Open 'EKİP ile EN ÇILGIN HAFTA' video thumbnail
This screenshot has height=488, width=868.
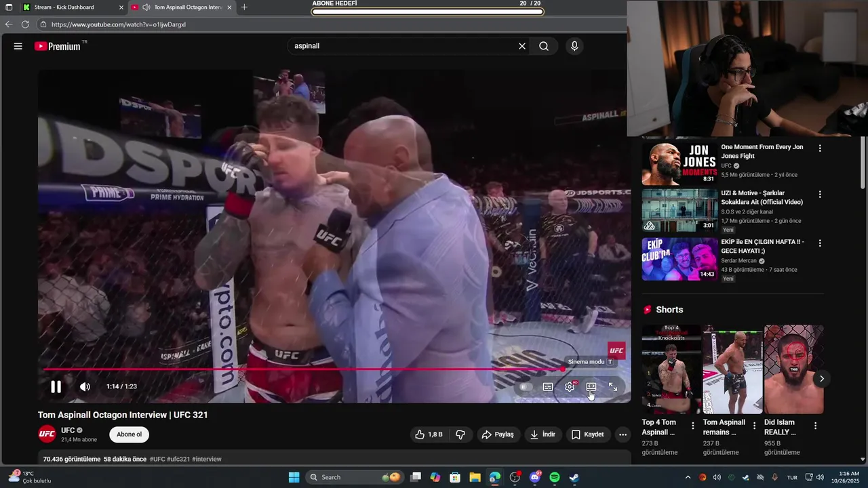[x=679, y=259]
